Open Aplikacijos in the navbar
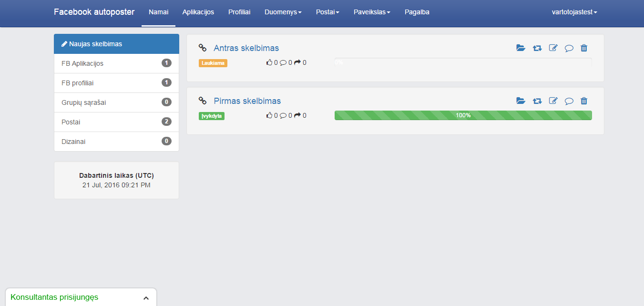The width and height of the screenshot is (644, 306). [x=198, y=12]
